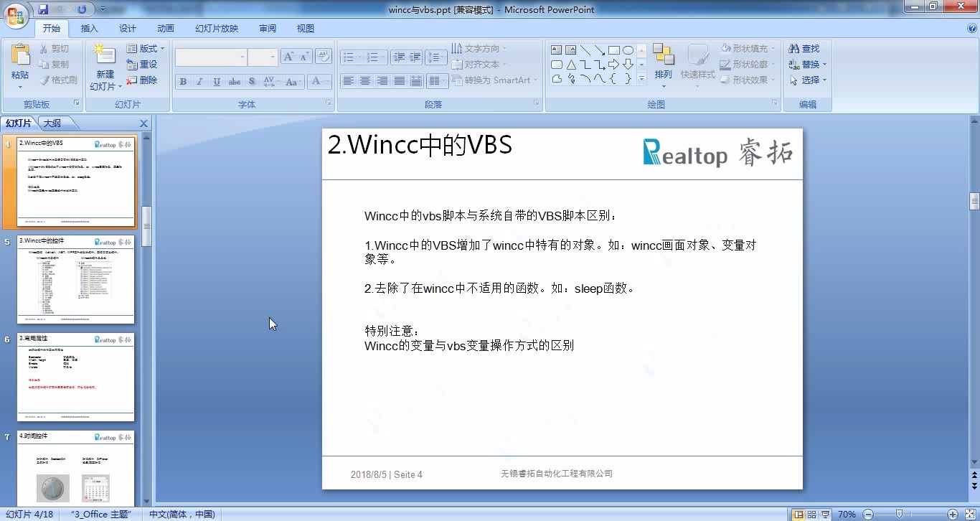980x521 pixels.
Task: Open the 版式 (Layout) dropdown
Action: point(146,48)
